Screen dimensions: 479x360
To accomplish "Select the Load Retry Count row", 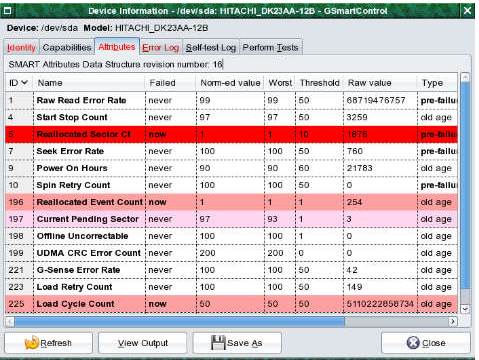I will pyautogui.click(x=231, y=287).
